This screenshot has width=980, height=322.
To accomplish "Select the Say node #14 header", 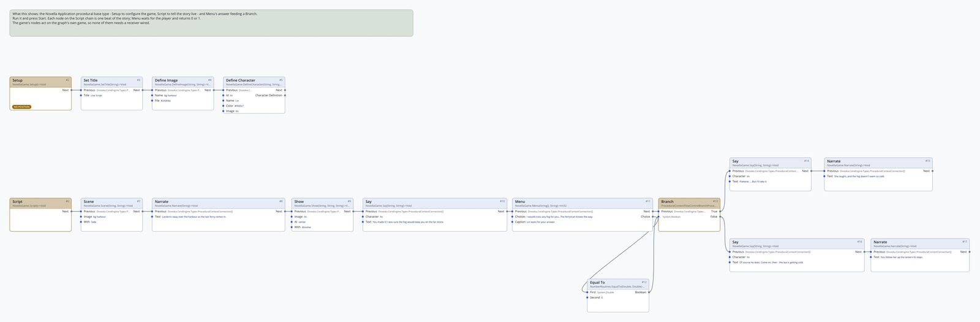I will [x=771, y=163].
